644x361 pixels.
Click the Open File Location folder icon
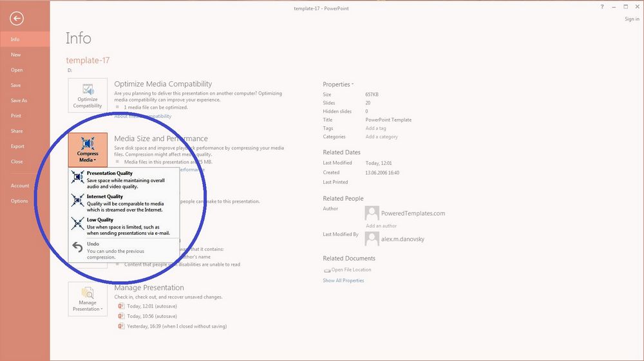point(327,270)
